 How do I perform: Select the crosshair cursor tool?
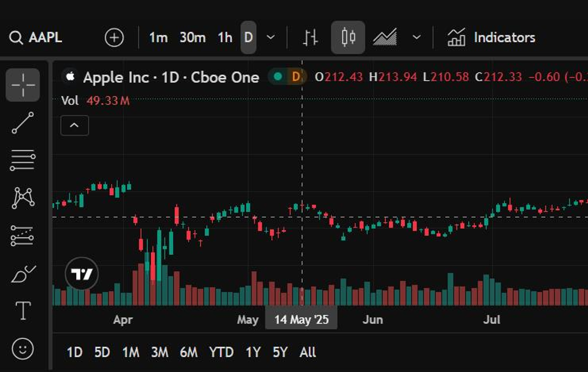coord(23,85)
